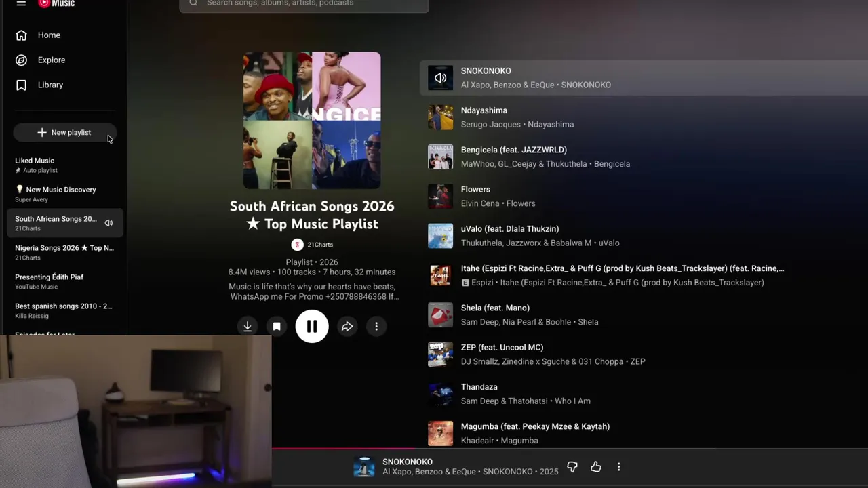This screenshot has width=868, height=488.
Task: Play Bengicela (feat. JAZZWRLD)
Action: (514, 150)
